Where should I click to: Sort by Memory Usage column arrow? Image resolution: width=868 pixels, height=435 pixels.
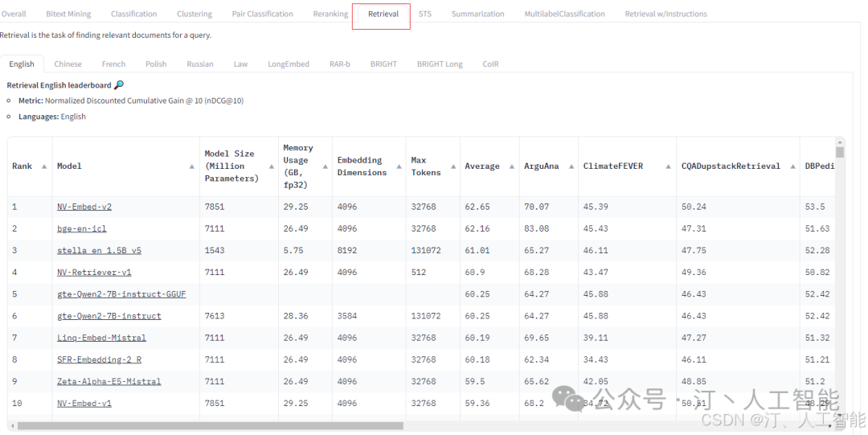[325, 166]
